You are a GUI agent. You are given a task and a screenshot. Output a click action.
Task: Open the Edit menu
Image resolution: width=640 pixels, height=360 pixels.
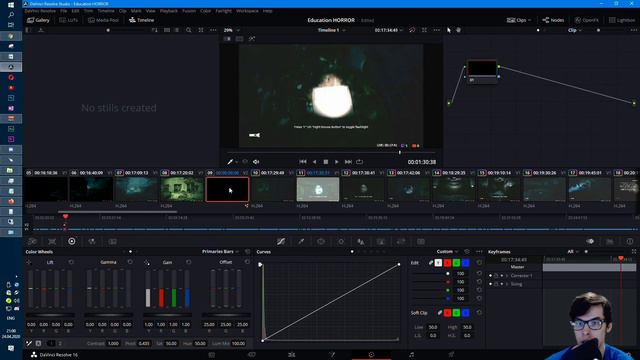coord(76,11)
